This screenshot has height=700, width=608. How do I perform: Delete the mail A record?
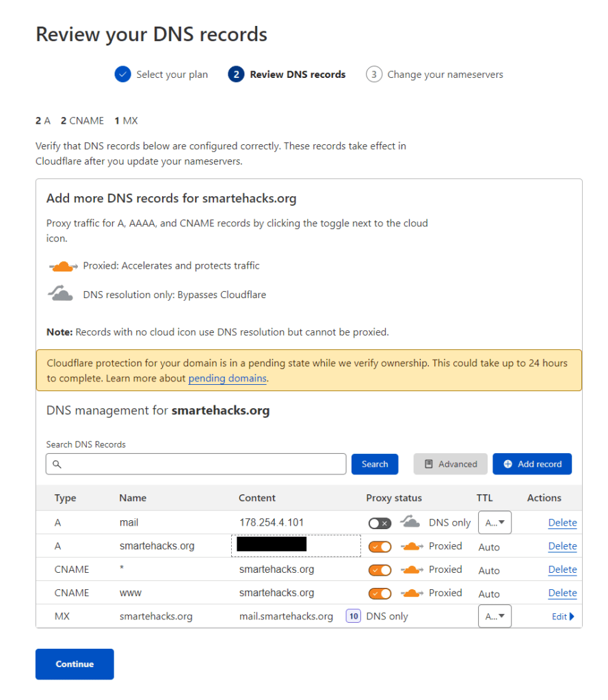[x=562, y=522]
